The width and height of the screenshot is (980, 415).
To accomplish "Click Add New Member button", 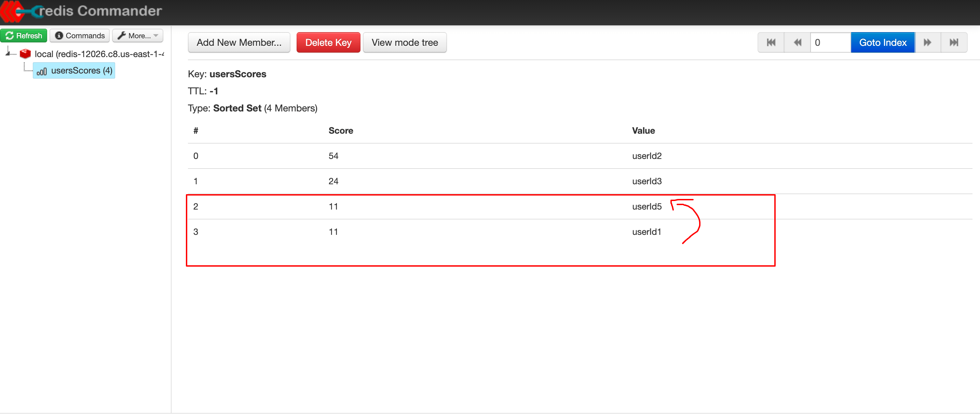I will (x=239, y=42).
